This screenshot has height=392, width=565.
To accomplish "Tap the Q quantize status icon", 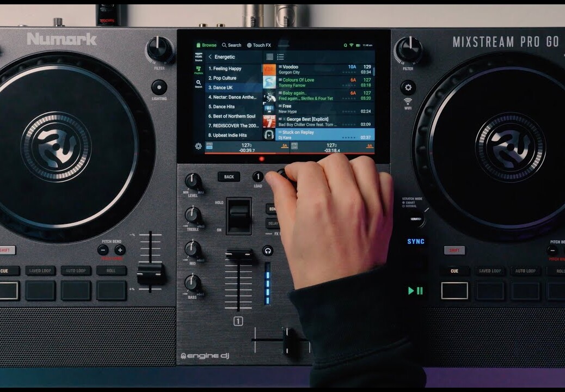I will point(345,45).
